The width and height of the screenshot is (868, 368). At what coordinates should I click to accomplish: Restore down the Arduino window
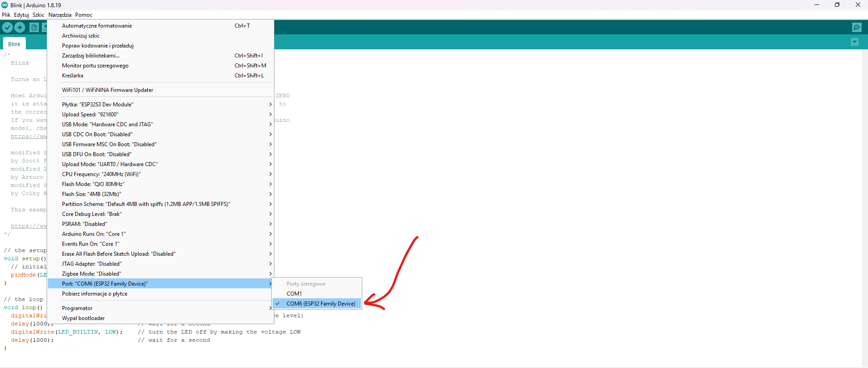[x=837, y=5]
